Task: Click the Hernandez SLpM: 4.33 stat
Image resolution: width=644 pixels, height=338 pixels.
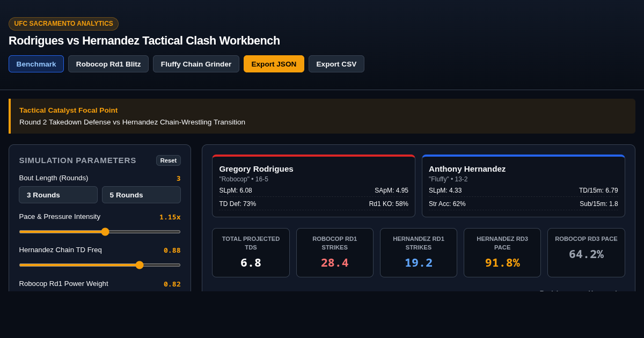Action: pos(445,190)
